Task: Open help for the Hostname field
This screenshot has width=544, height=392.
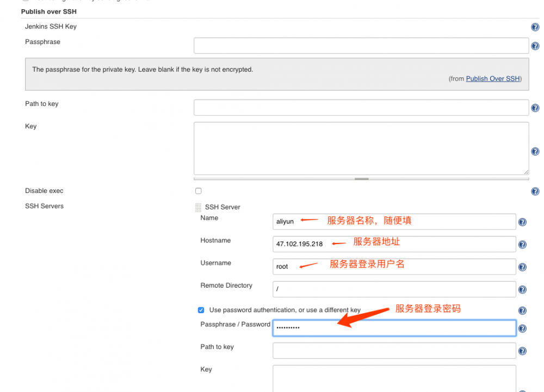Action: [x=522, y=244]
